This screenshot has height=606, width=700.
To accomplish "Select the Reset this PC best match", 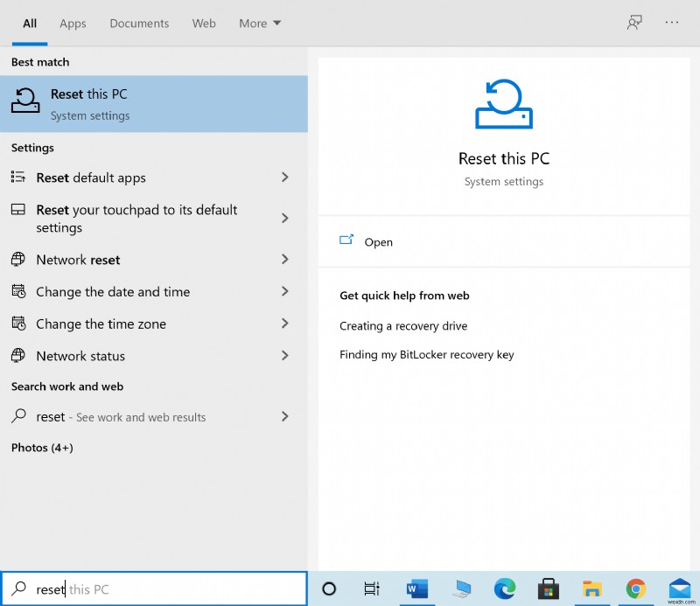I will click(153, 104).
